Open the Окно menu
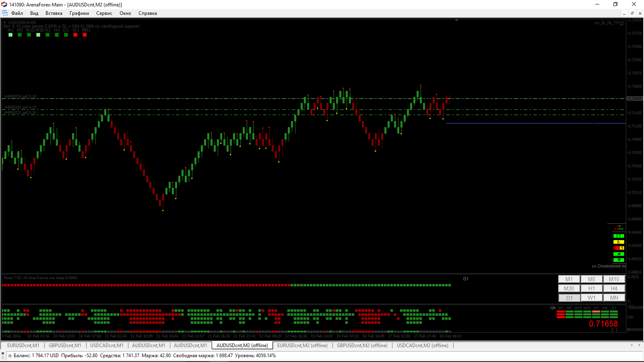Image resolution: width=644 pixels, height=362 pixels. 125,13
